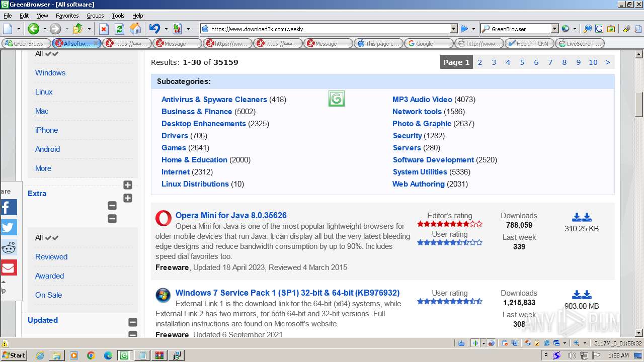Open the Home page icon
This screenshot has width=644, height=362.
click(x=135, y=29)
